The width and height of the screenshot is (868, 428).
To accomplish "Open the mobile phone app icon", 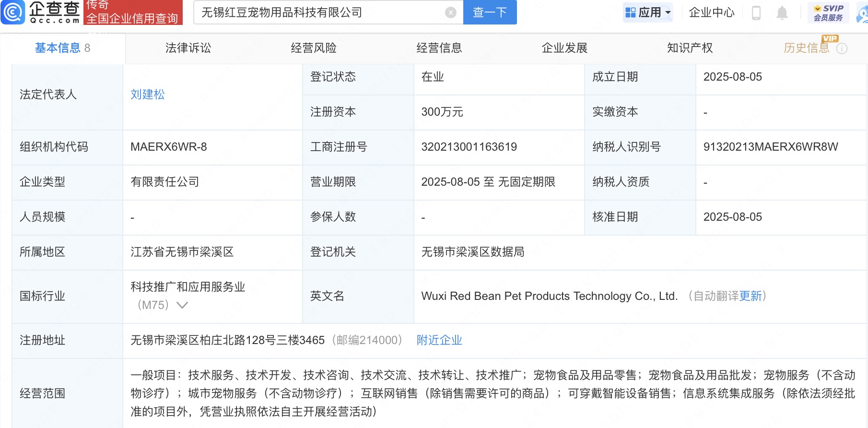I will coord(756,12).
